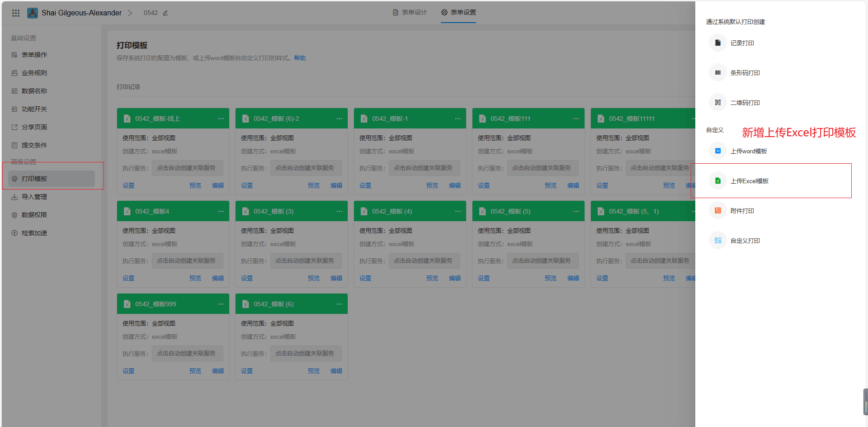Choose the 二维码打印 QR code print option

(745, 103)
